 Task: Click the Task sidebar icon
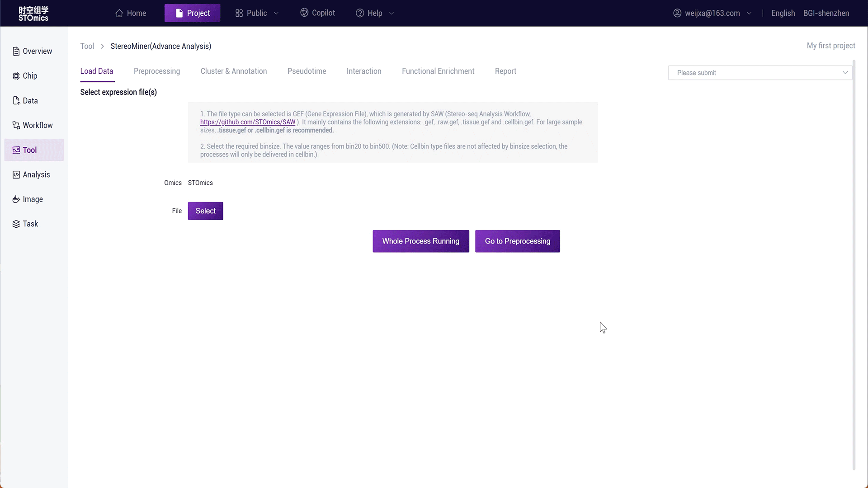click(x=16, y=224)
